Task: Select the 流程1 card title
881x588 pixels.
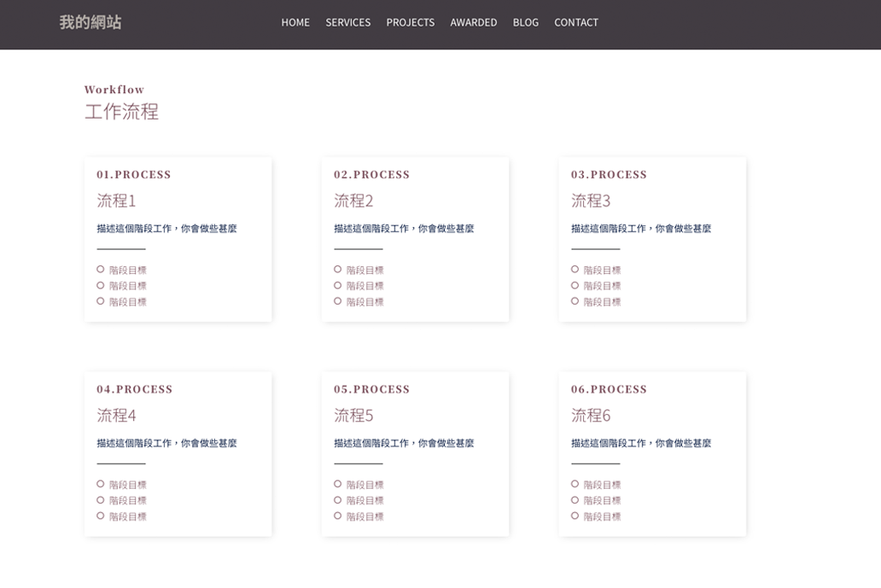Action: [116, 201]
